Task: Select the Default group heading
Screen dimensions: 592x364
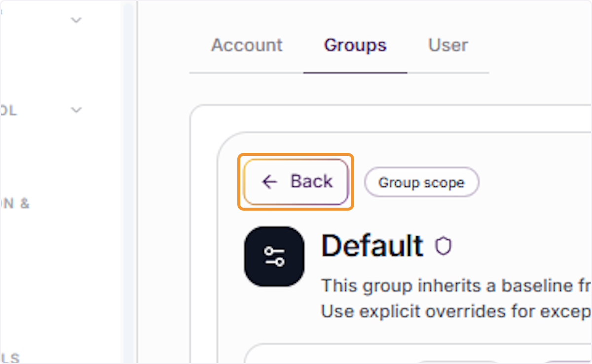Action: pos(372,245)
